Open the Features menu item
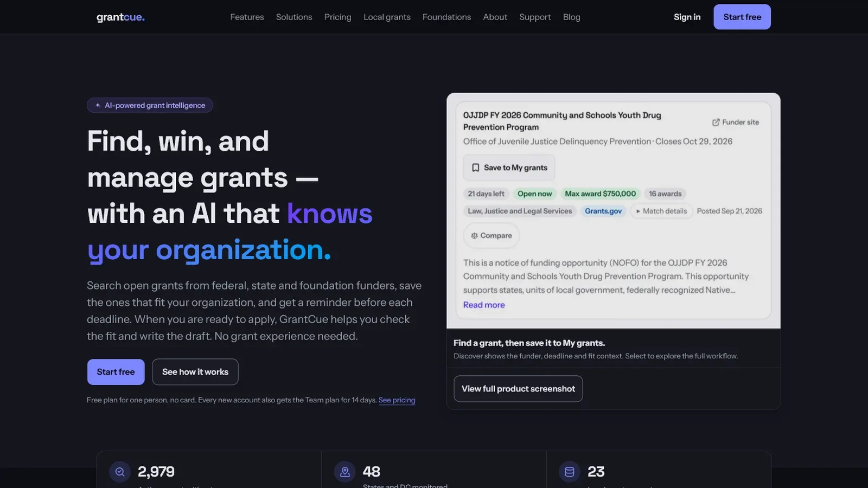868x488 pixels. 247,17
